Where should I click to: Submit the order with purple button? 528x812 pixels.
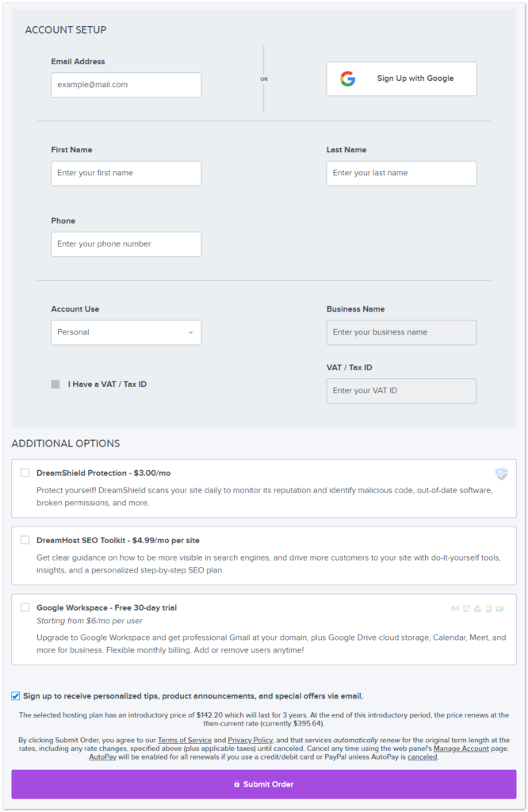[263, 784]
